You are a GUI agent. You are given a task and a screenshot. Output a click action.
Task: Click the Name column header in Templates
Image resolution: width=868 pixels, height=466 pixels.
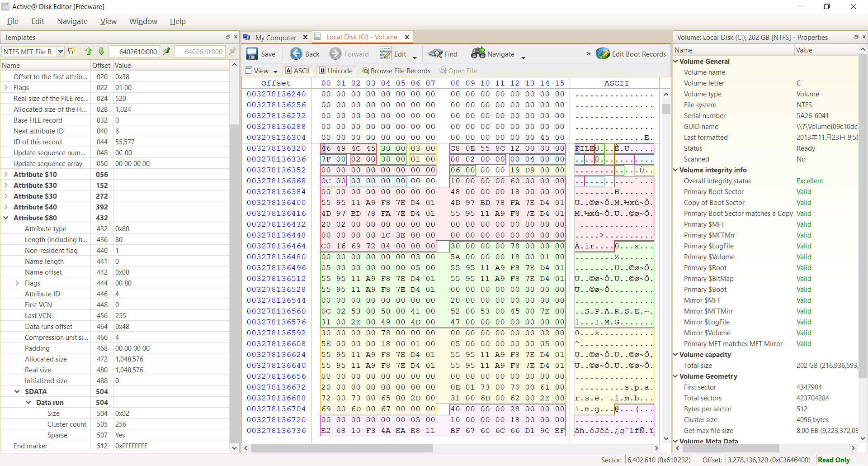[45, 66]
